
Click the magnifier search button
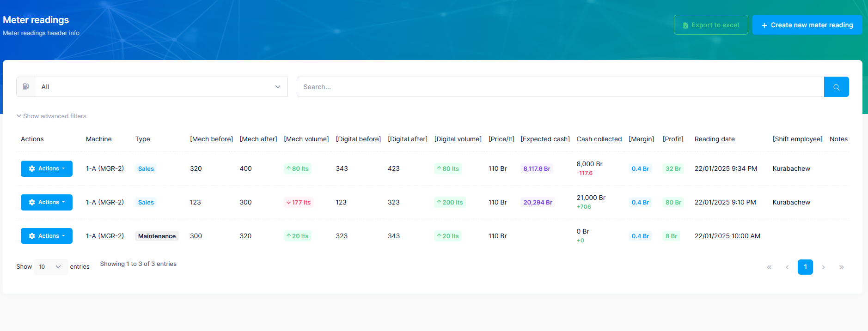coord(836,87)
